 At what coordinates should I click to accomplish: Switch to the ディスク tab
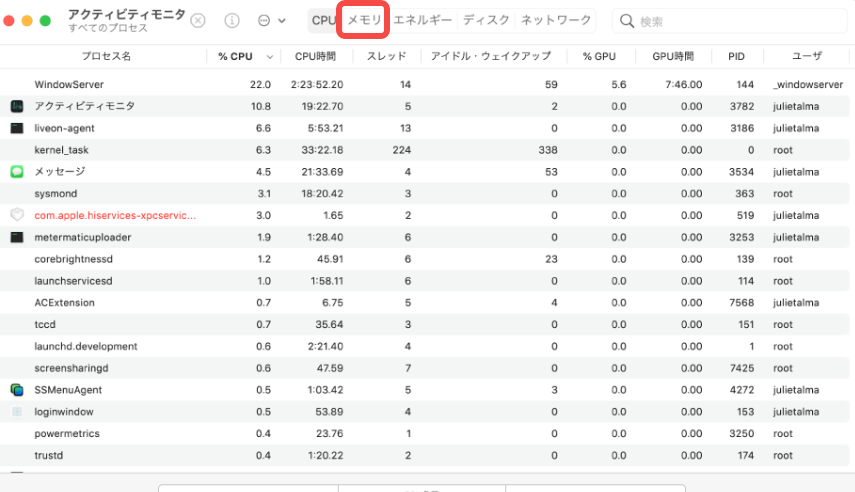(486, 20)
